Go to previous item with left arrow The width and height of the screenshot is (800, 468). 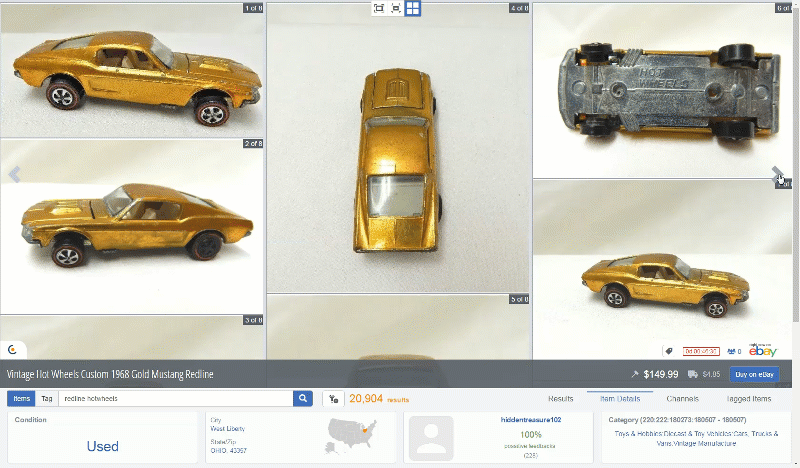click(x=14, y=175)
